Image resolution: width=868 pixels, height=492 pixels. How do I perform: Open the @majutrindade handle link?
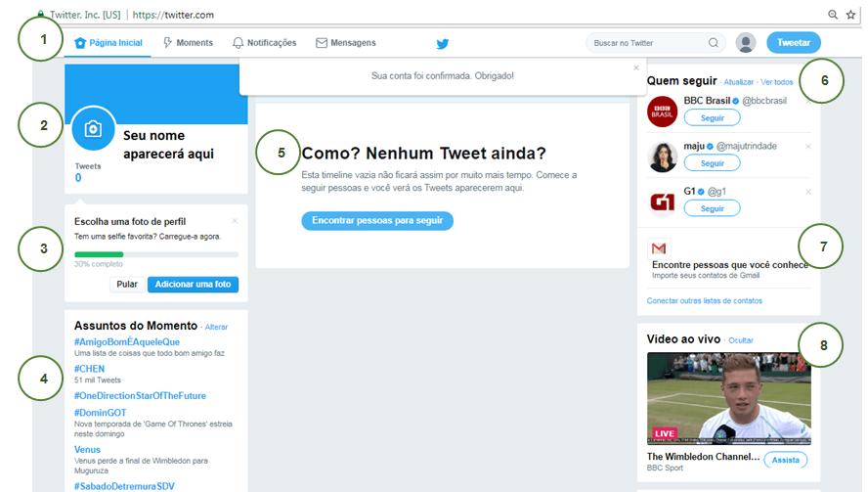pyautogui.click(x=747, y=146)
